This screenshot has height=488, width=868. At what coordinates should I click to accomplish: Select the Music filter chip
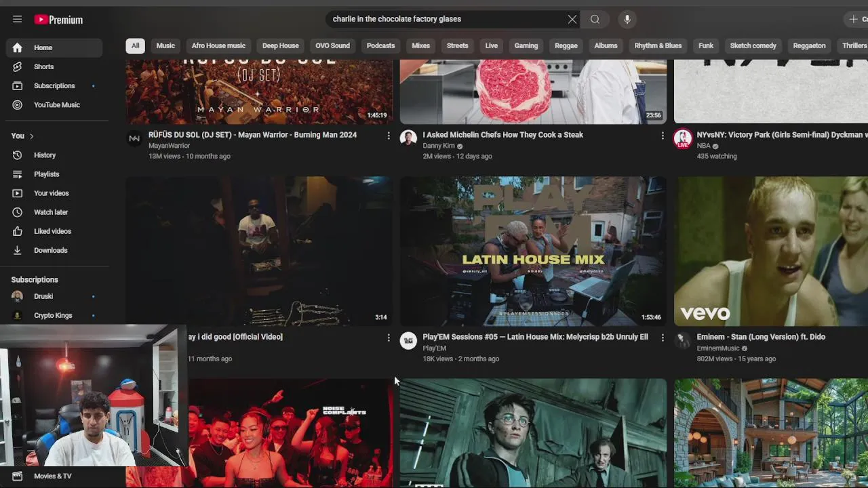(x=165, y=45)
